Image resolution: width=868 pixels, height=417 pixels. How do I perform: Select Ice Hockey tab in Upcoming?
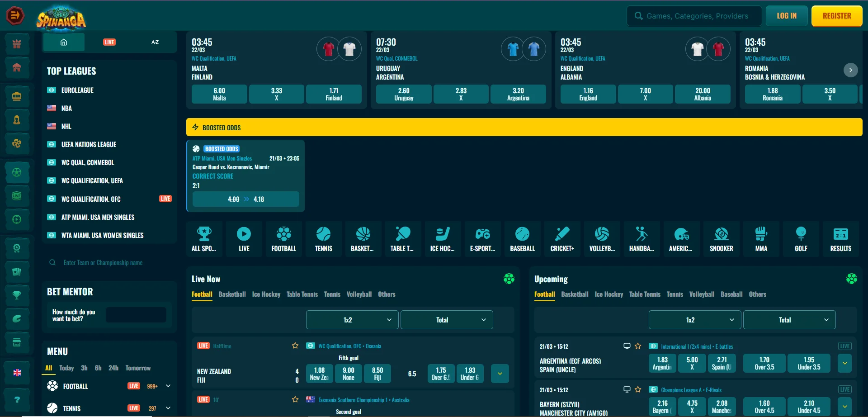click(x=609, y=294)
